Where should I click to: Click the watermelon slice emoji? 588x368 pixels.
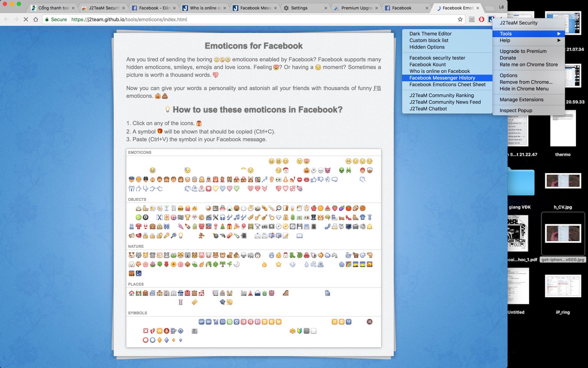tap(328, 208)
